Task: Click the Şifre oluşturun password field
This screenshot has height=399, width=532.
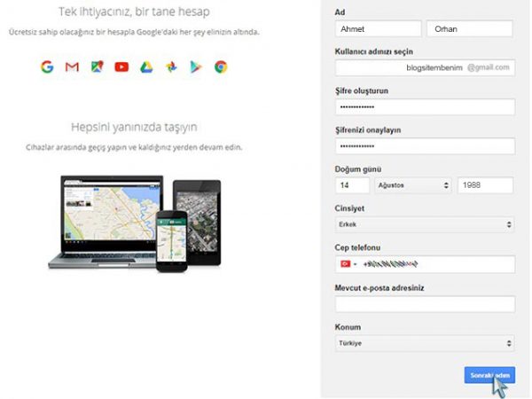Action: click(425, 107)
